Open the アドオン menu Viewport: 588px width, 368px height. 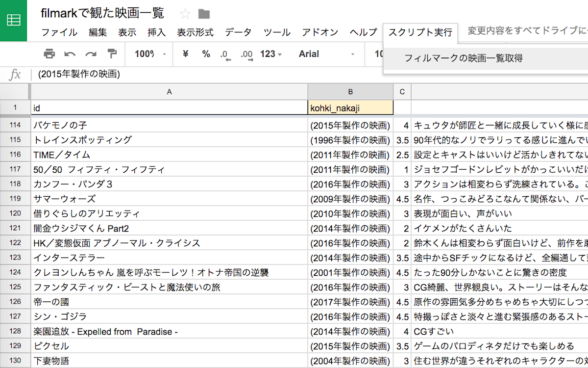tap(320, 32)
